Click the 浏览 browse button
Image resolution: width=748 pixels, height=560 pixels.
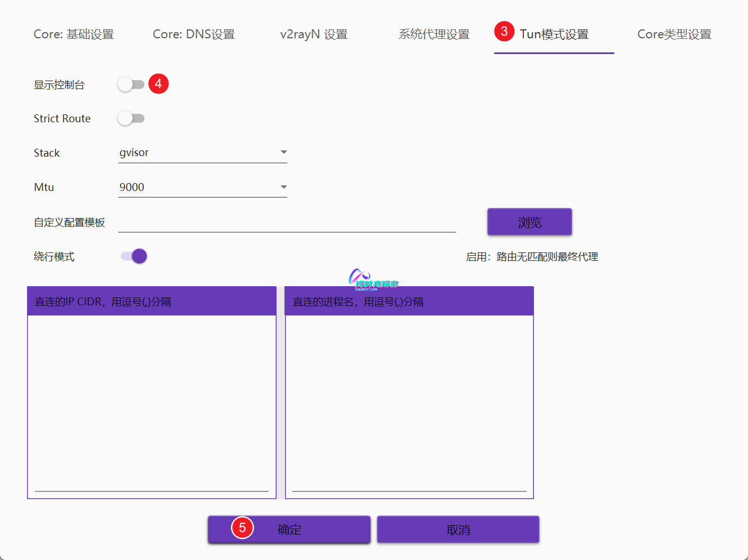(529, 222)
